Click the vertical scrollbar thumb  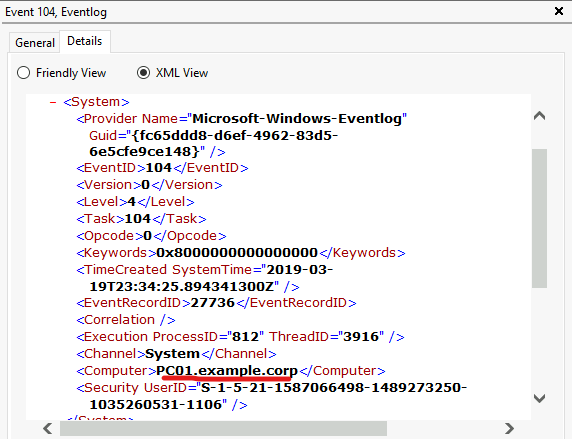(539, 218)
